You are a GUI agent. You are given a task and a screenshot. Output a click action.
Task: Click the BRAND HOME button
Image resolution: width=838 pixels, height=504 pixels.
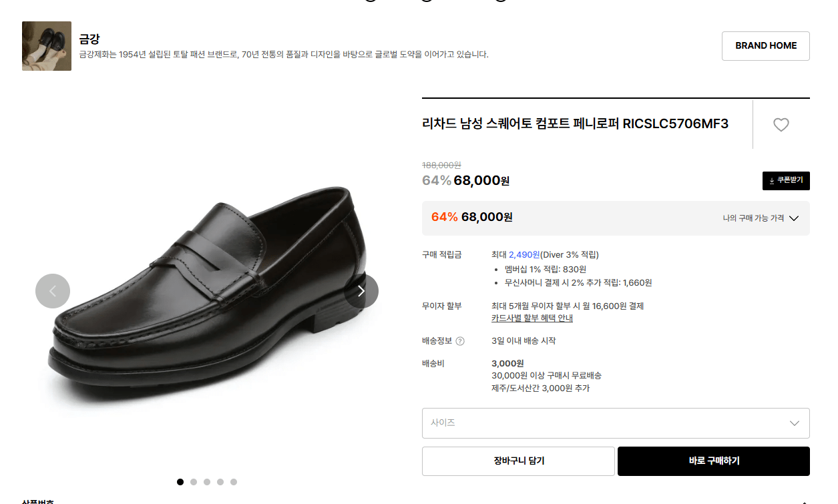click(765, 45)
